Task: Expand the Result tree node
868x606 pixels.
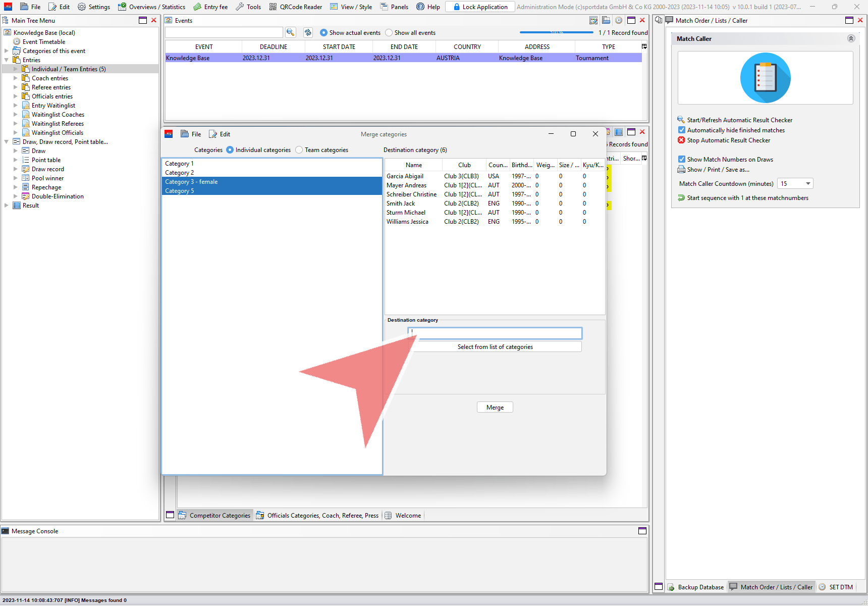Action: (x=6, y=206)
